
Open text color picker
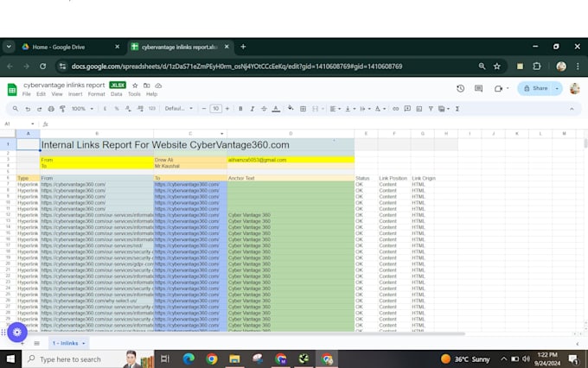(276, 109)
